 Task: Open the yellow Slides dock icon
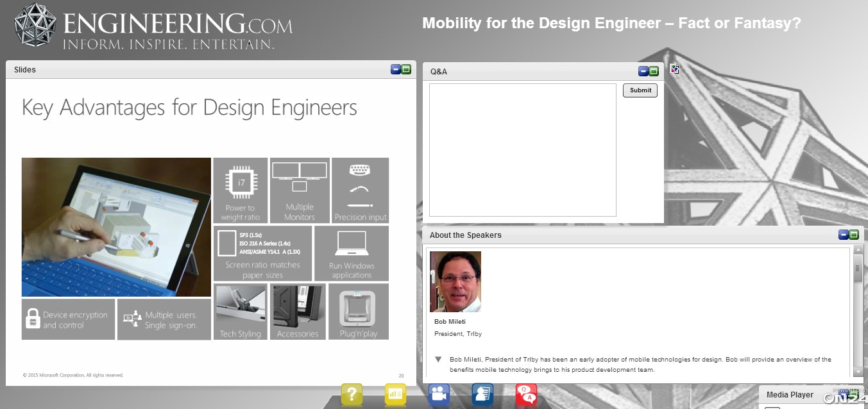(x=395, y=394)
